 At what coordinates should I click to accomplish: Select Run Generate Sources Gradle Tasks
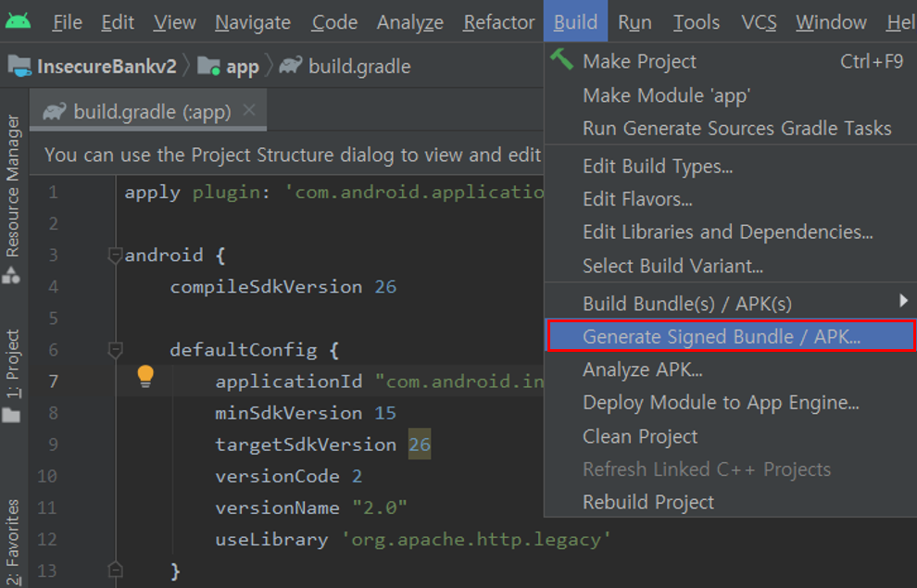click(731, 128)
